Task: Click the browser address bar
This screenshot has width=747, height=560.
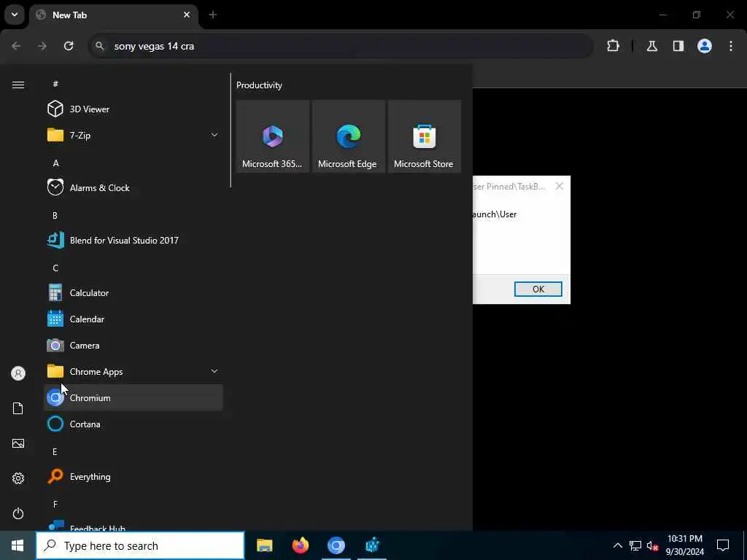Action: [341, 46]
